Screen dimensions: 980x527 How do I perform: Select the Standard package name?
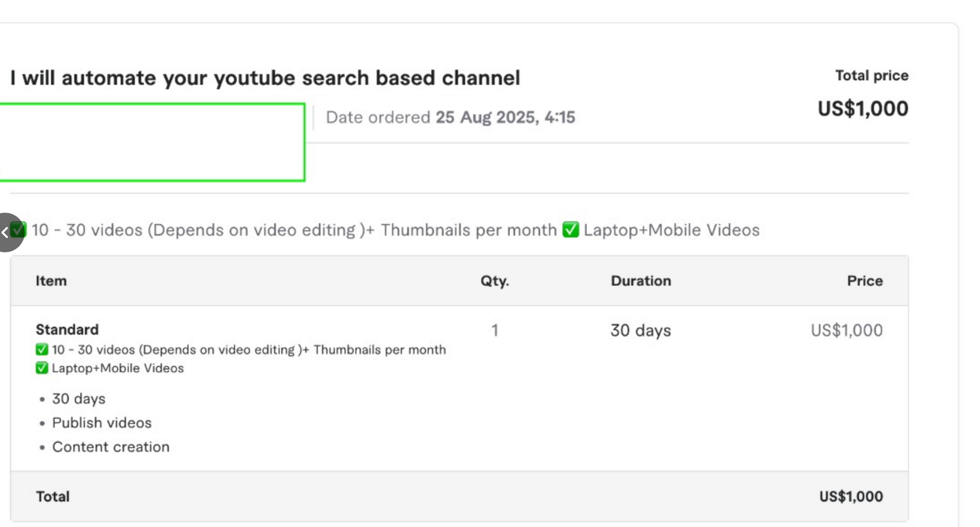coord(67,330)
